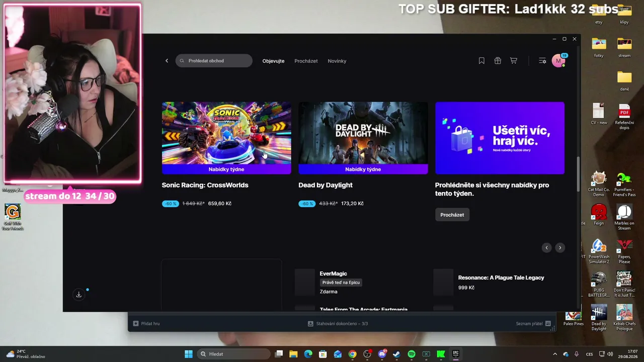Click the sale price '659,60 Kč'
The image size is (644, 362).
[x=220, y=204]
